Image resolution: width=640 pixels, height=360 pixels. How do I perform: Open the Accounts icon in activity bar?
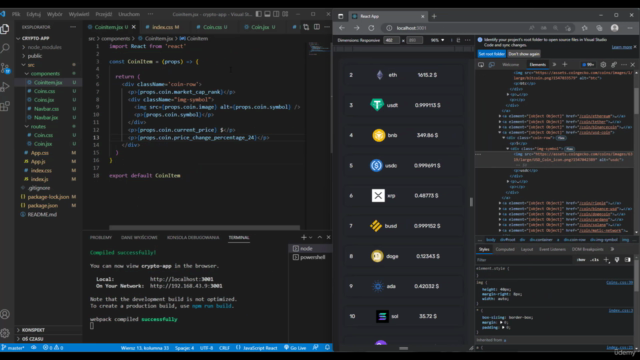coord(5,314)
